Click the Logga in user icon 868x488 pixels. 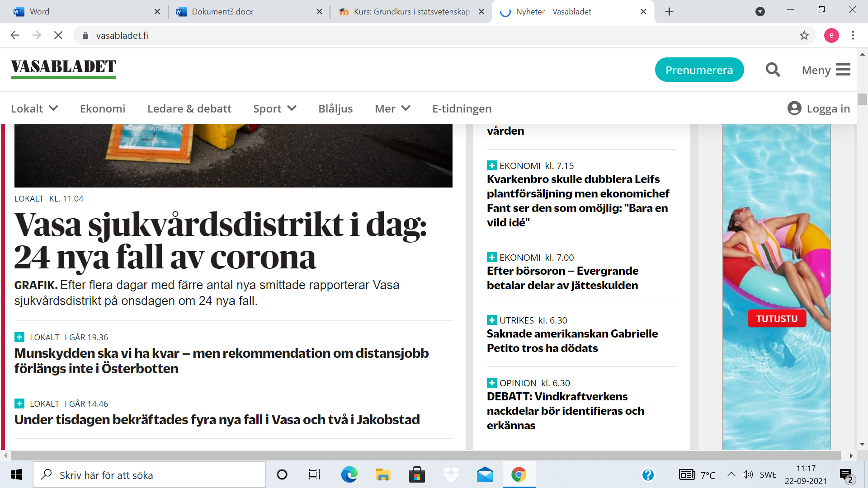794,108
